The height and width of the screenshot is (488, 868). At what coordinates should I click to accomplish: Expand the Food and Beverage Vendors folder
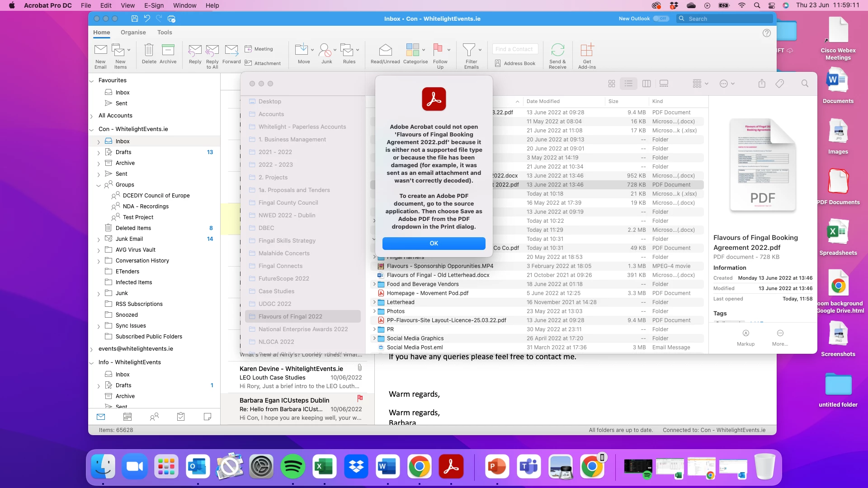[x=374, y=284]
